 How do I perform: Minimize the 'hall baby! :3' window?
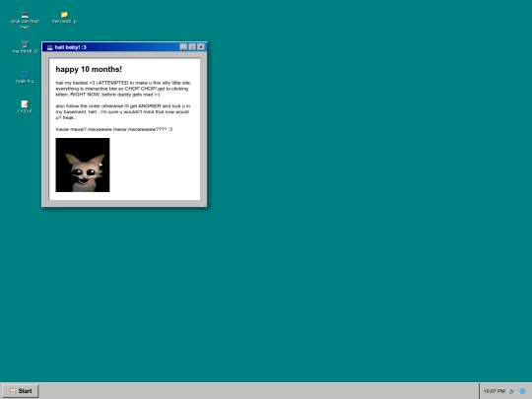(183, 47)
